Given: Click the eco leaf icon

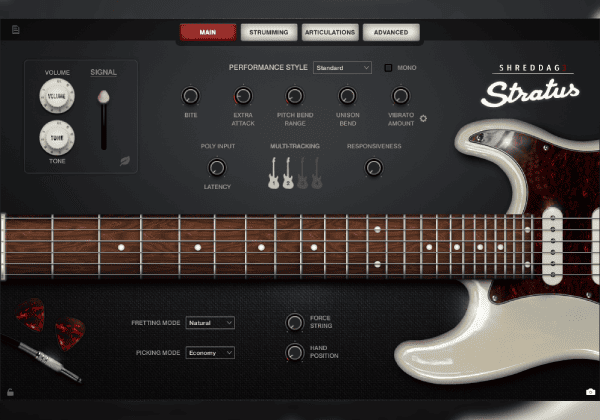Looking at the screenshot, I should coord(125,161).
